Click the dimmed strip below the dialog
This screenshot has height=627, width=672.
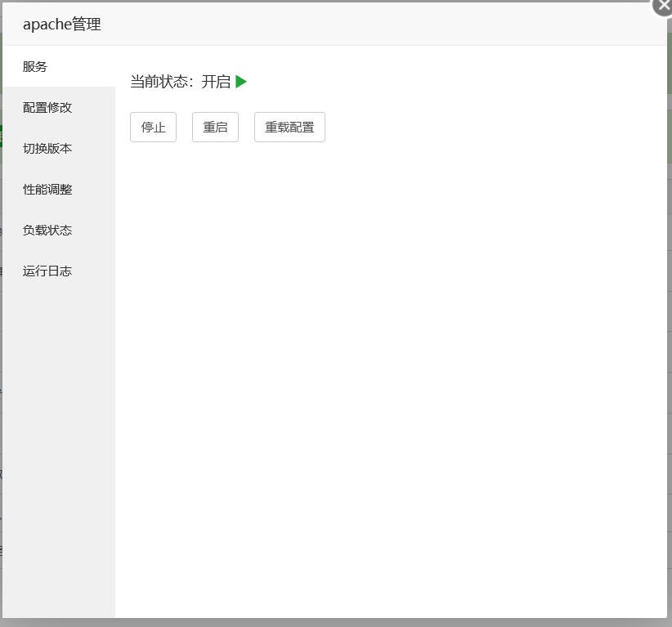[x=327, y=623]
